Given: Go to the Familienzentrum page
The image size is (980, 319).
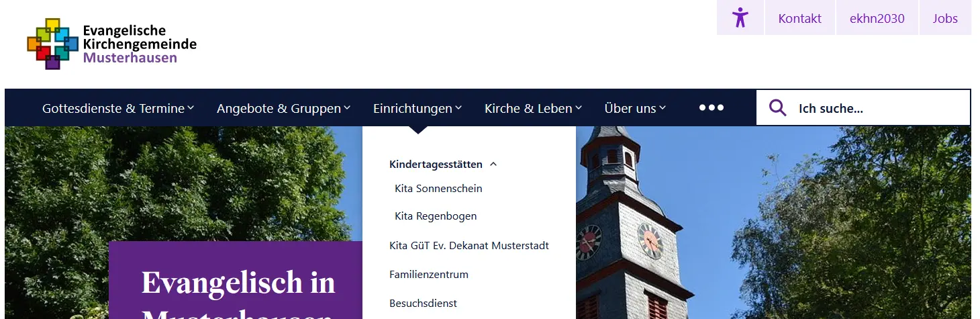Looking at the screenshot, I should [x=428, y=275].
